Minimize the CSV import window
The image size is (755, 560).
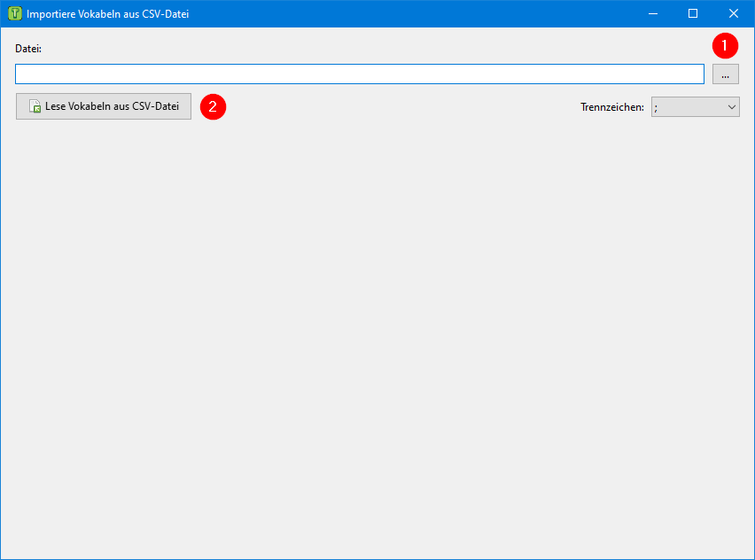652,13
